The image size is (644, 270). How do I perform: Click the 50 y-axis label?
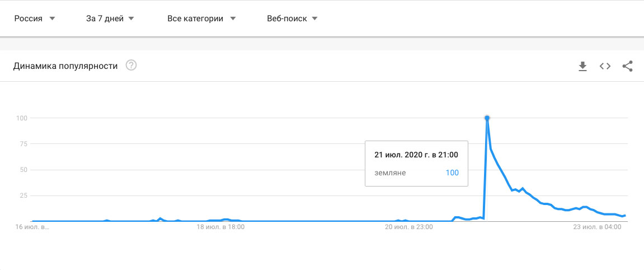click(x=23, y=170)
